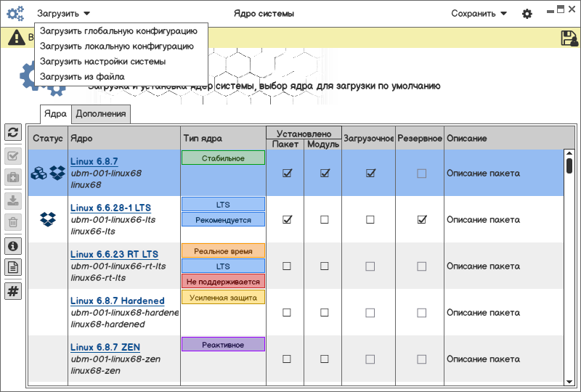581x392 pixels.
Task: Open the Linux 6.6.28-1 LTS link
Action: 111,208
